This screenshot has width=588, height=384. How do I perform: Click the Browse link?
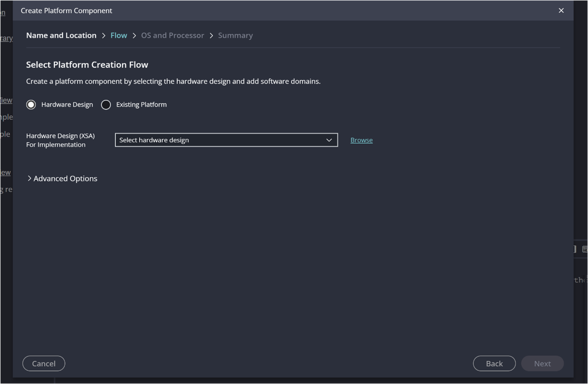(x=361, y=140)
